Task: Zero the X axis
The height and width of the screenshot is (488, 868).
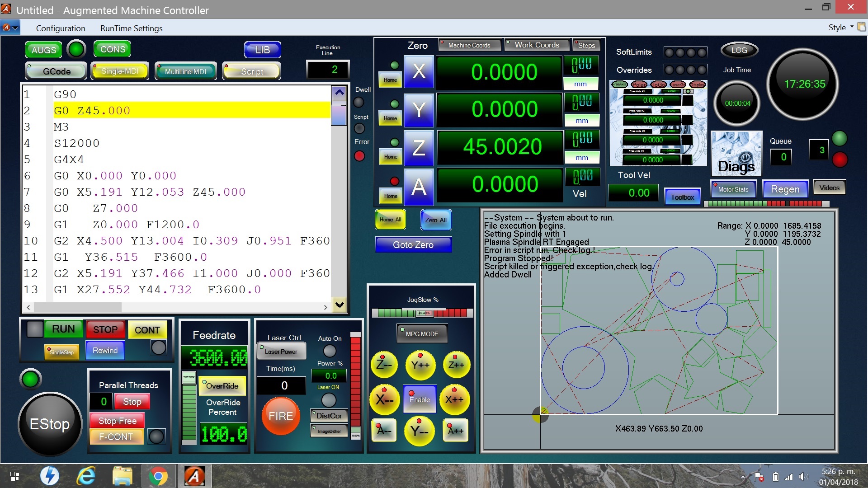Action: coord(419,72)
